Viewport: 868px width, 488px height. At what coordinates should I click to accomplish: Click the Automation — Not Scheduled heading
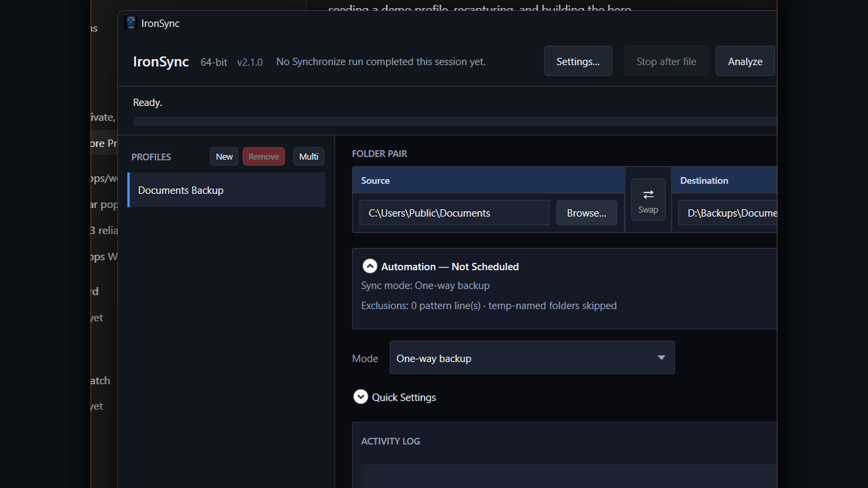pyautogui.click(x=450, y=267)
